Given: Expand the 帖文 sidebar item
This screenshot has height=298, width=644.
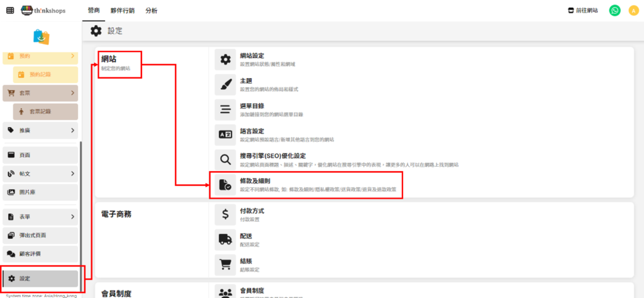Looking at the screenshot, I should [40, 174].
